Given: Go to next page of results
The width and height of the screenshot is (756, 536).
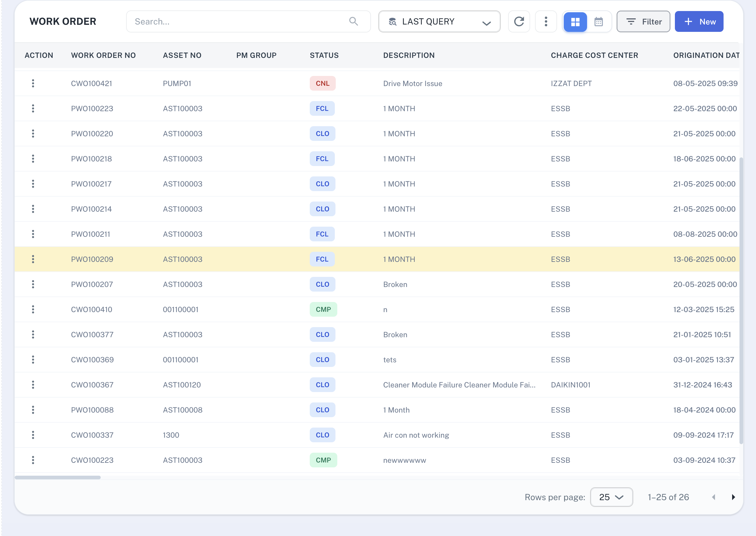Looking at the screenshot, I should (733, 497).
